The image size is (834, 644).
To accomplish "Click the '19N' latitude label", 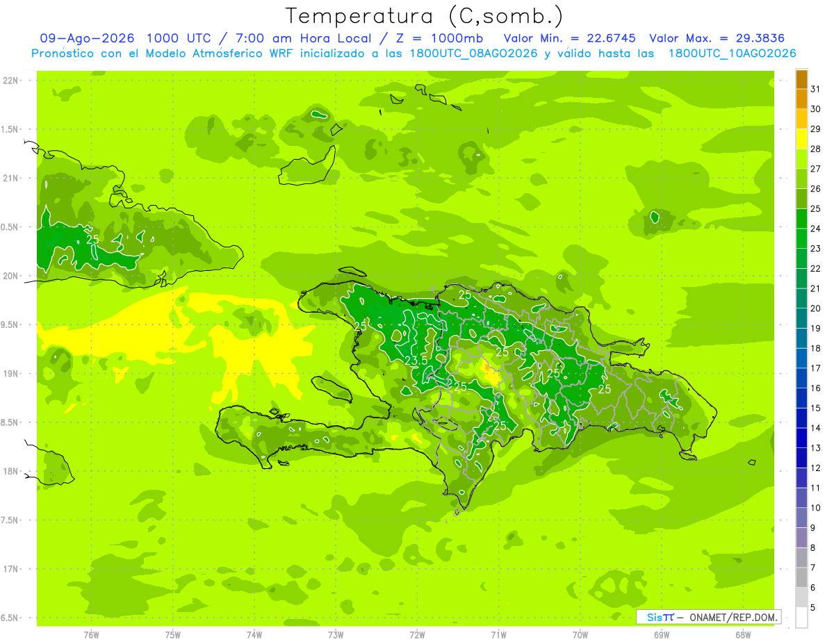I will tap(12, 374).
